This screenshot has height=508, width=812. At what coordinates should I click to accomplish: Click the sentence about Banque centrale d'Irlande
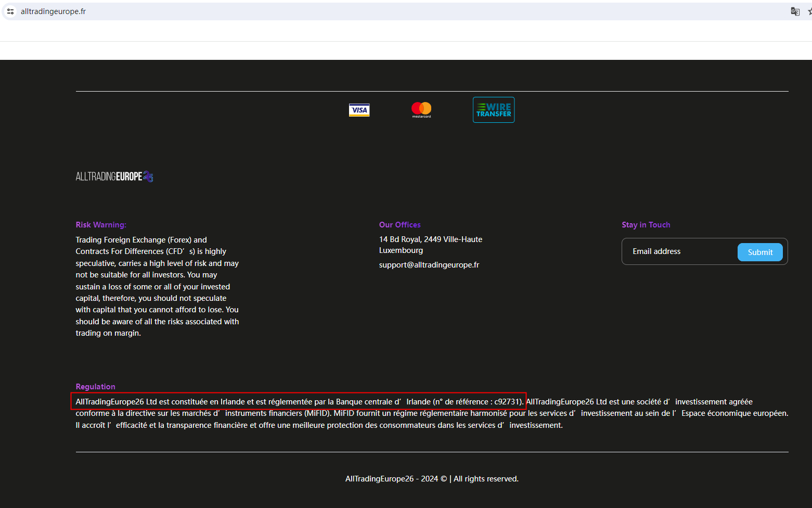tap(300, 402)
